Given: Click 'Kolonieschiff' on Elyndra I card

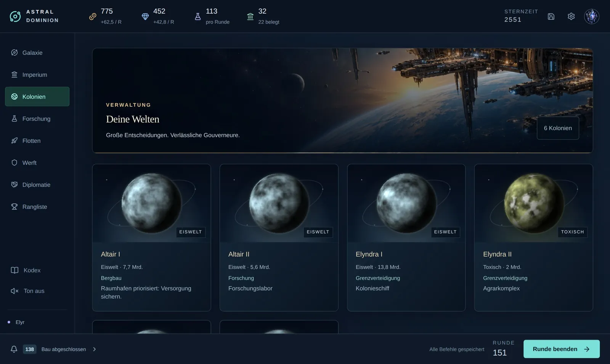Looking at the screenshot, I should coord(372,288).
